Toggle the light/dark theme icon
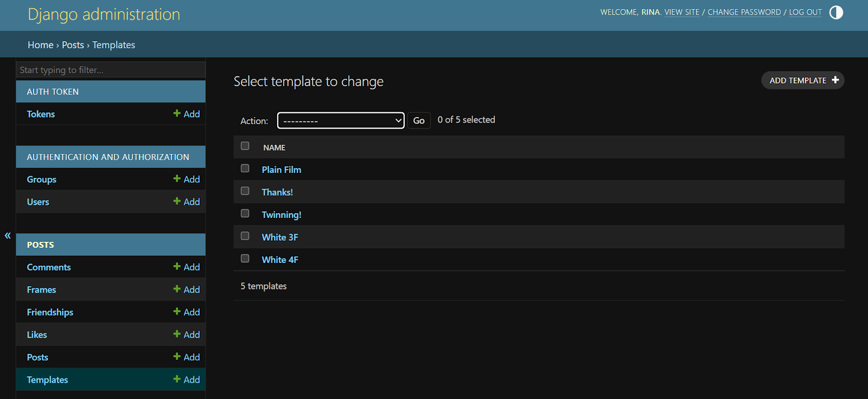Image resolution: width=868 pixels, height=399 pixels. pos(836,12)
